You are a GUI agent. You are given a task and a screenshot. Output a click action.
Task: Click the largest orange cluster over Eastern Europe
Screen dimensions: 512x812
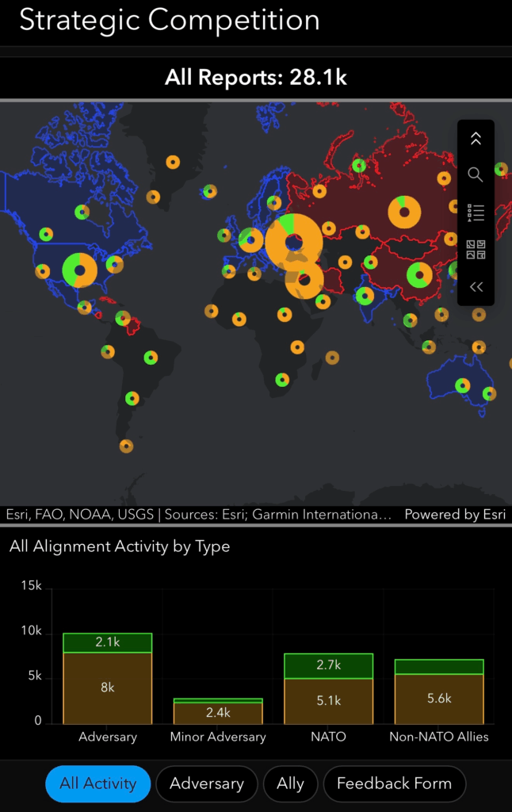pyautogui.click(x=294, y=242)
